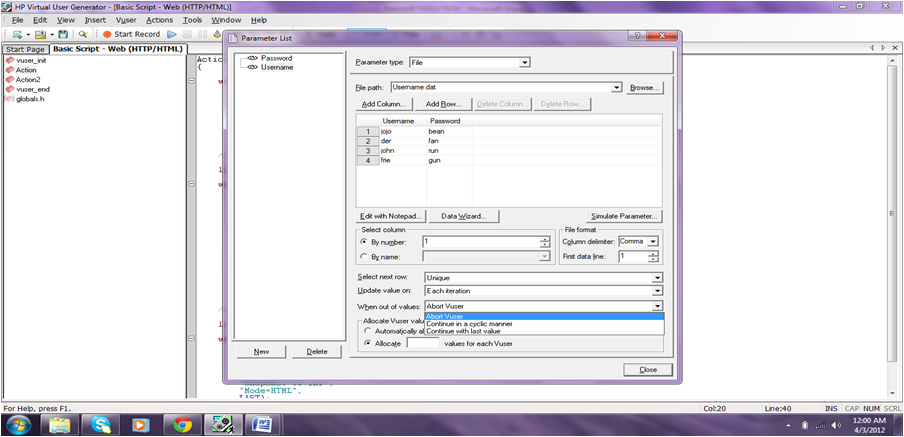Click the Add Row button
This screenshot has width=904, height=437.
click(443, 104)
